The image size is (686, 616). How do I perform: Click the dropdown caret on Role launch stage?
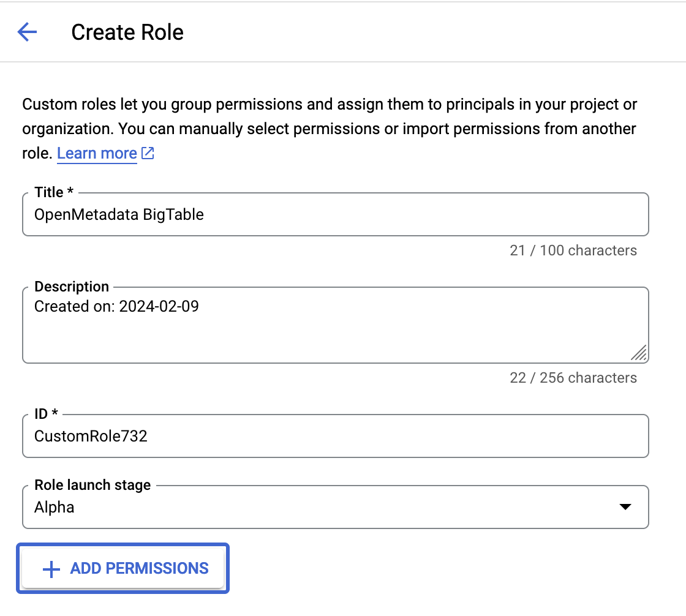pos(625,506)
